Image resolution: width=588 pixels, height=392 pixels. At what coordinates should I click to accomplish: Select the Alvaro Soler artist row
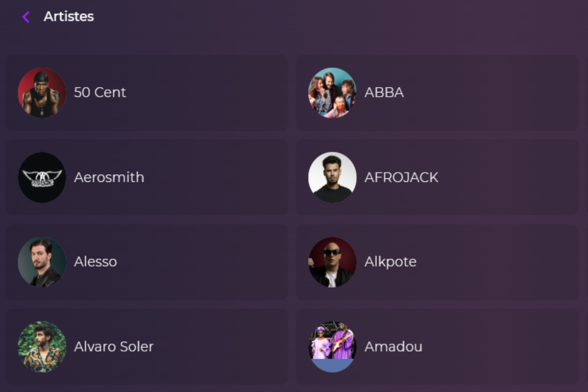[114, 346]
